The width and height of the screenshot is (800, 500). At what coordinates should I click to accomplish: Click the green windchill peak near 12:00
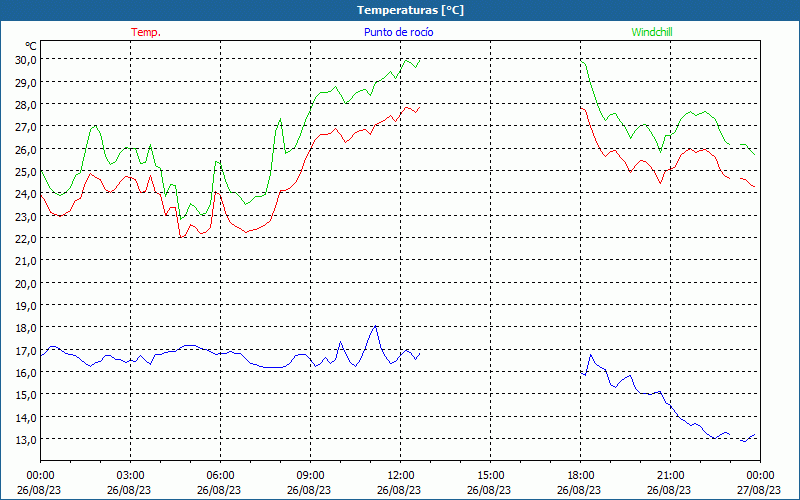click(x=406, y=61)
